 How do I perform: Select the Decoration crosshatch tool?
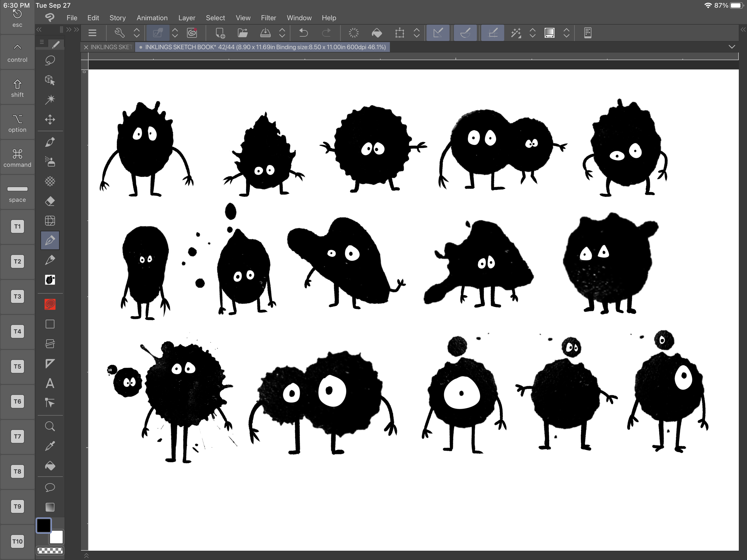click(x=50, y=181)
